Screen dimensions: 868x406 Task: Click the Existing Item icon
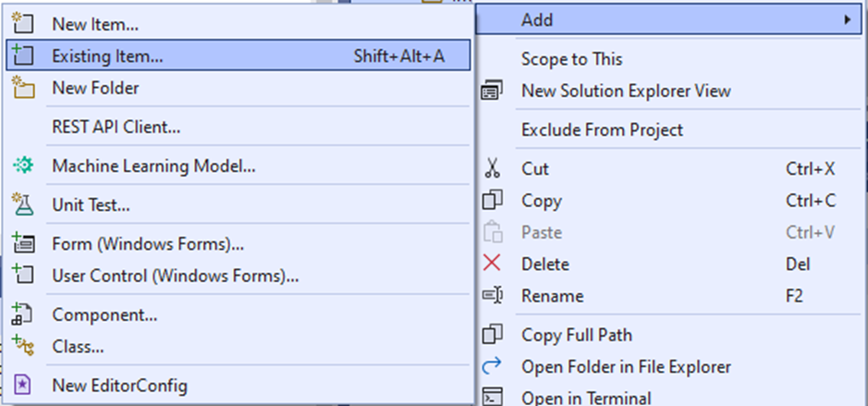pos(23,55)
